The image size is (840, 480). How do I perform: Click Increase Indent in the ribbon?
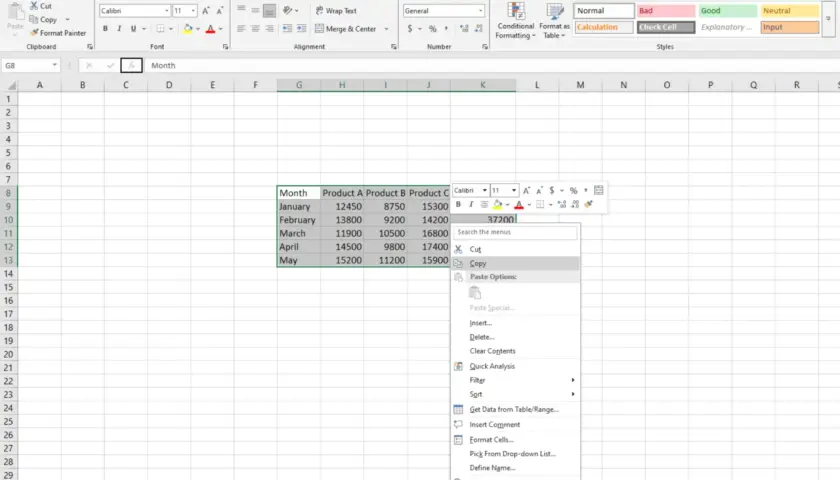pos(302,28)
